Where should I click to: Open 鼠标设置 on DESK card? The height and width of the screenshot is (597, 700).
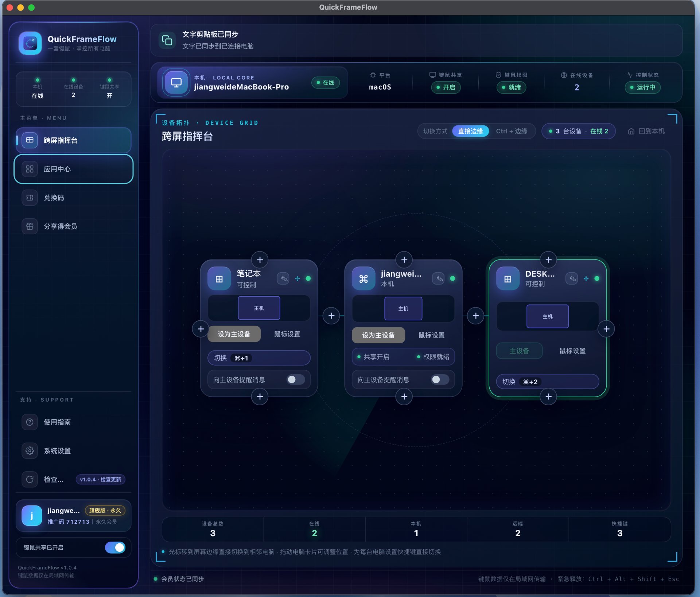point(572,351)
